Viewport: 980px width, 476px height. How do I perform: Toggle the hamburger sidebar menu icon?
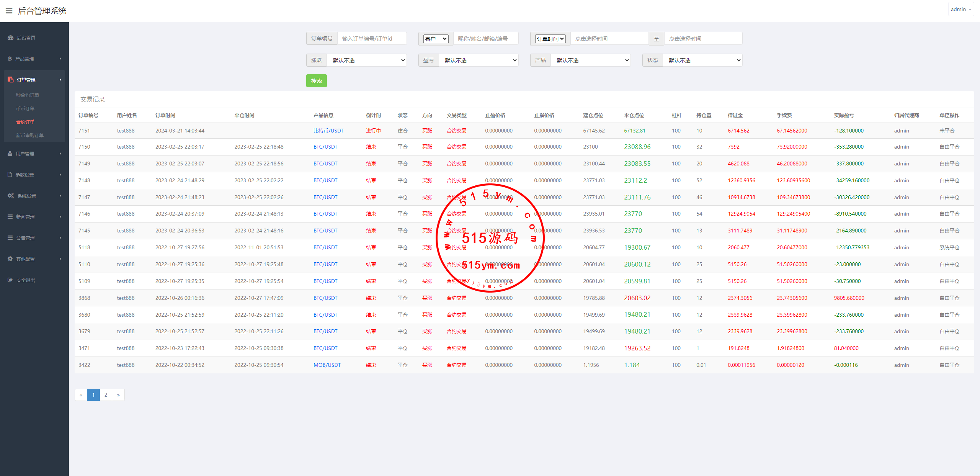[x=9, y=11]
